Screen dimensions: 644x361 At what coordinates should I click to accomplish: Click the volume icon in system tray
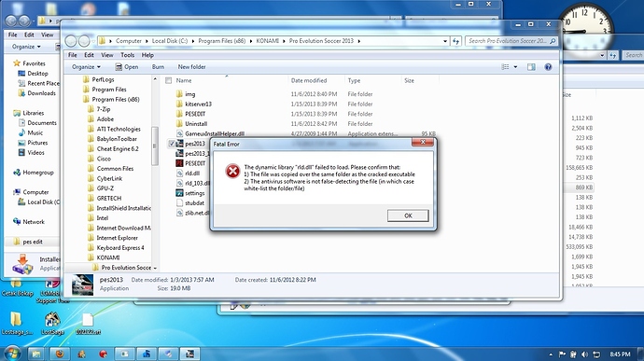[x=585, y=354]
